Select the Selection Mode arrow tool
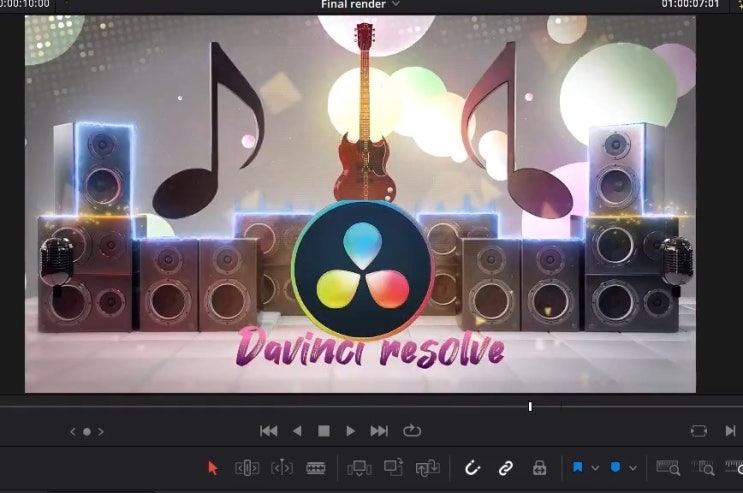Screen dimensions: 743x493 (213, 468)
